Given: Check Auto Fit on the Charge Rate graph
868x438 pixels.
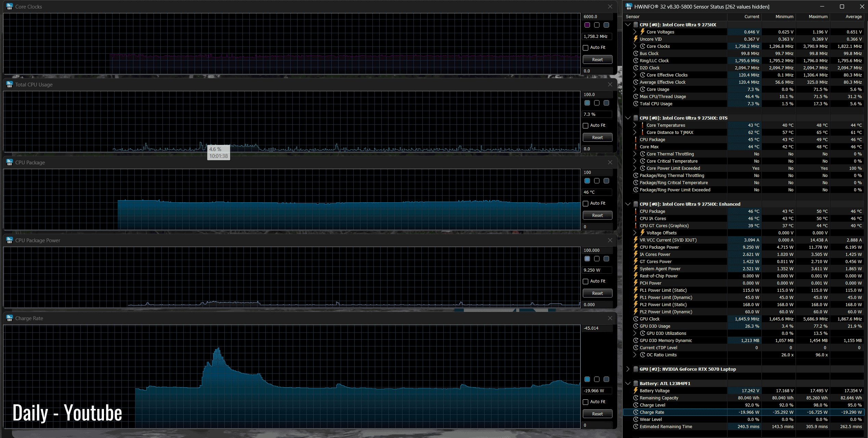Looking at the screenshot, I should (586, 402).
